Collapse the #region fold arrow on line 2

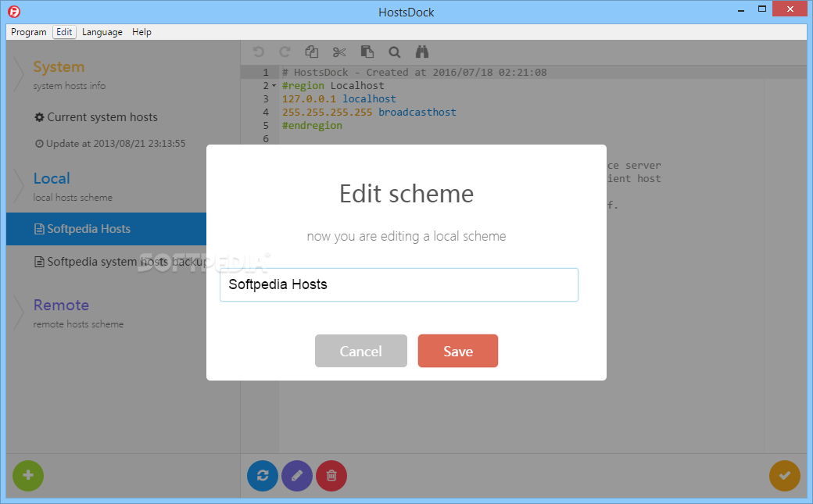pyautogui.click(x=274, y=85)
